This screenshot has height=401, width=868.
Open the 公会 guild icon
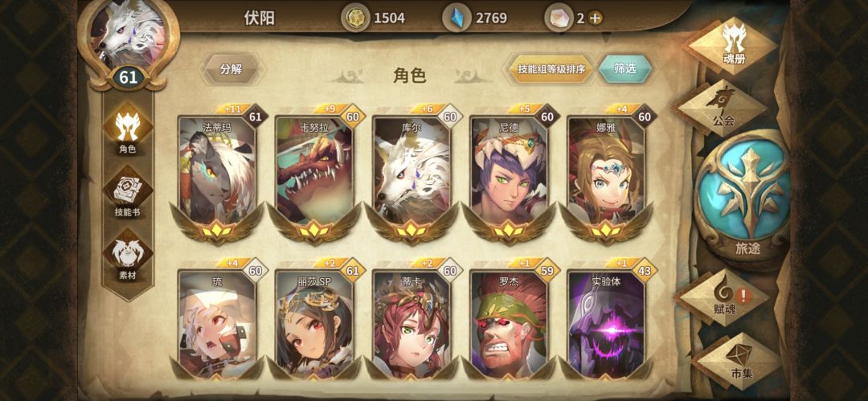tap(719, 108)
